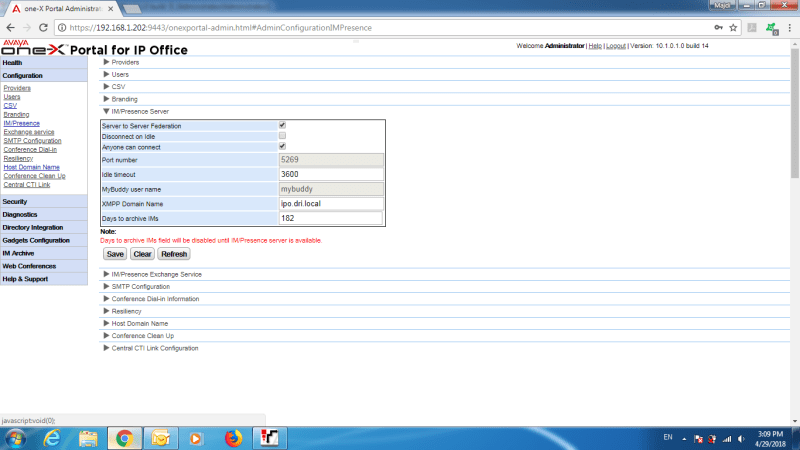
Task: Open File Explorer from the taskbar
Action: [88, 438]
